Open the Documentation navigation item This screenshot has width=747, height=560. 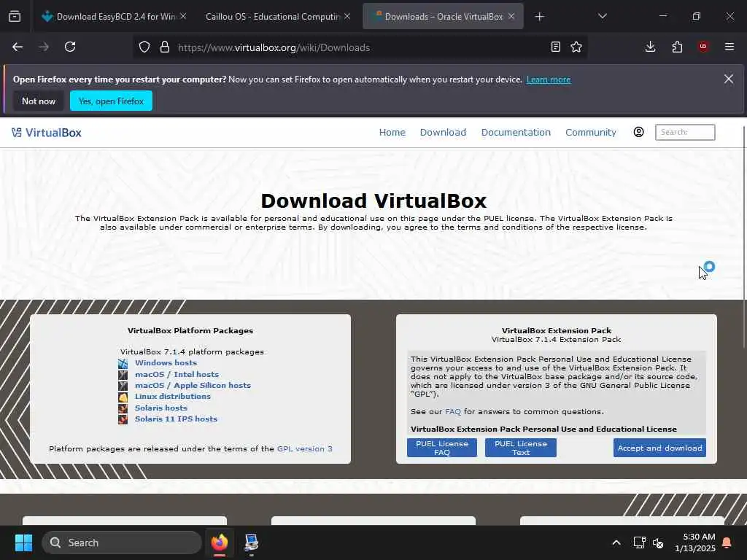pos(516,133)
